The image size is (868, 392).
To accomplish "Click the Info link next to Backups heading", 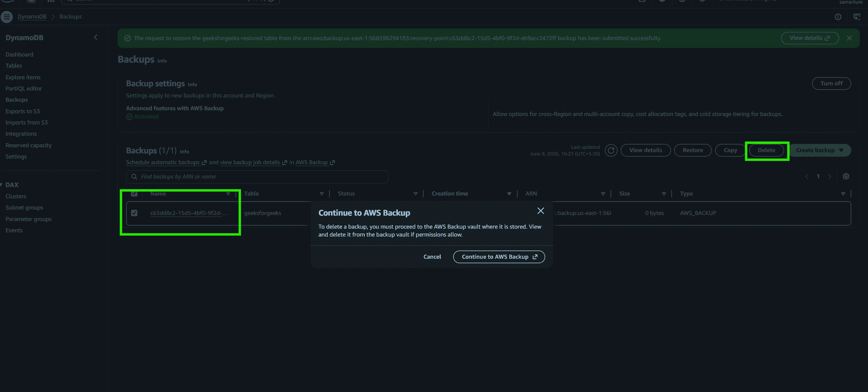I will [162, 61].
